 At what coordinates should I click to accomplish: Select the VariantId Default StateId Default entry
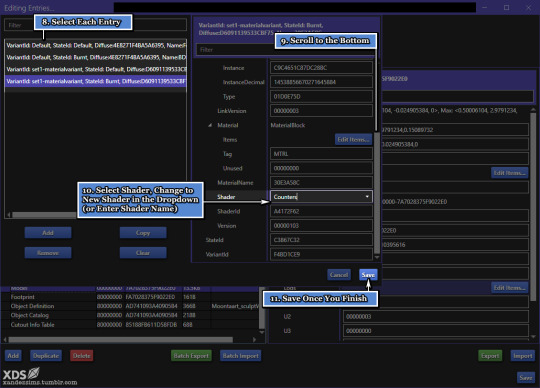[x=96, y=45]
